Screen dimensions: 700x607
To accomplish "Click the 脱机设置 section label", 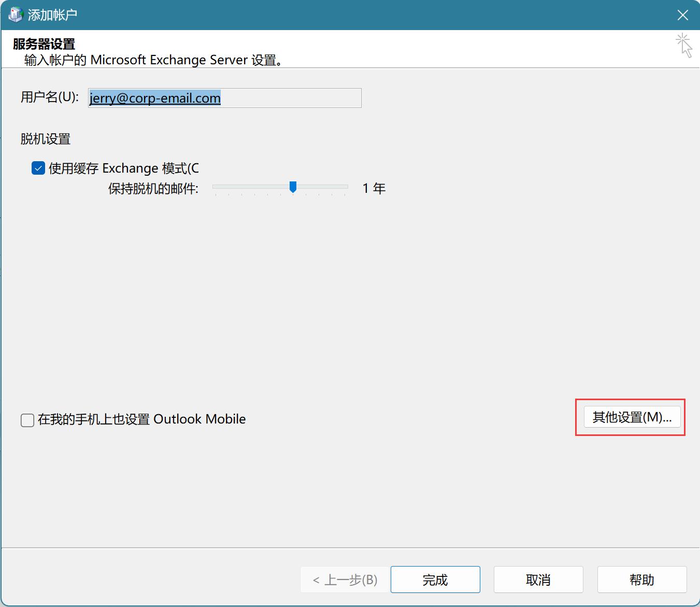I will [x=46, y=139].
